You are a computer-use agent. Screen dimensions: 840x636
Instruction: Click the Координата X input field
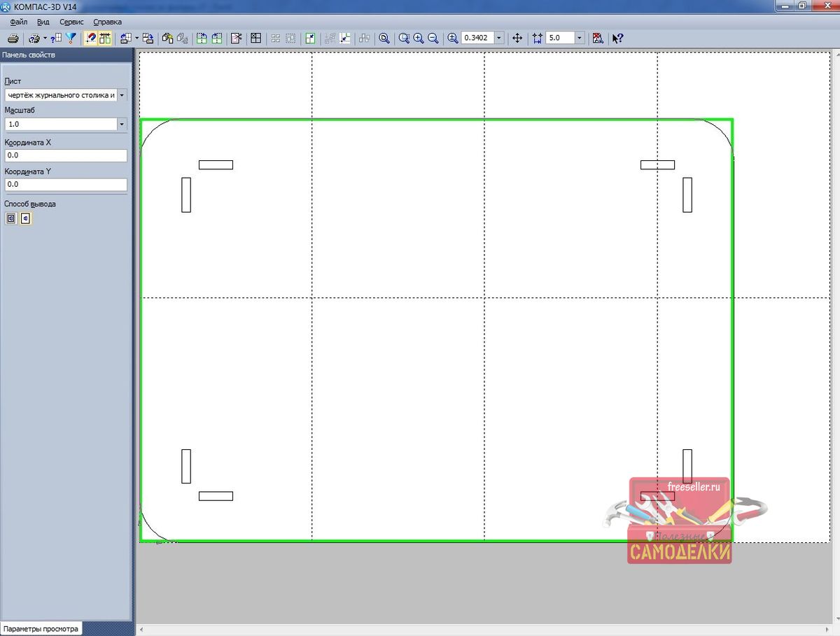click(65, 155)
